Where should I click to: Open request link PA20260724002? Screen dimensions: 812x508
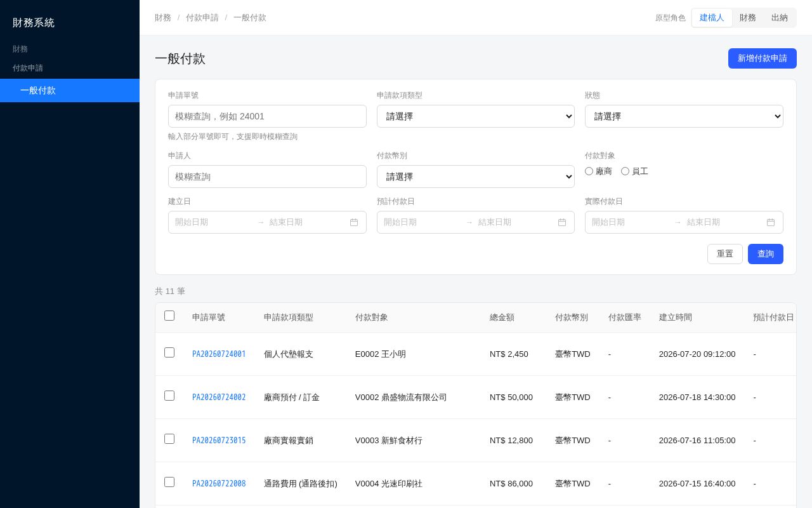pos(219,398)
